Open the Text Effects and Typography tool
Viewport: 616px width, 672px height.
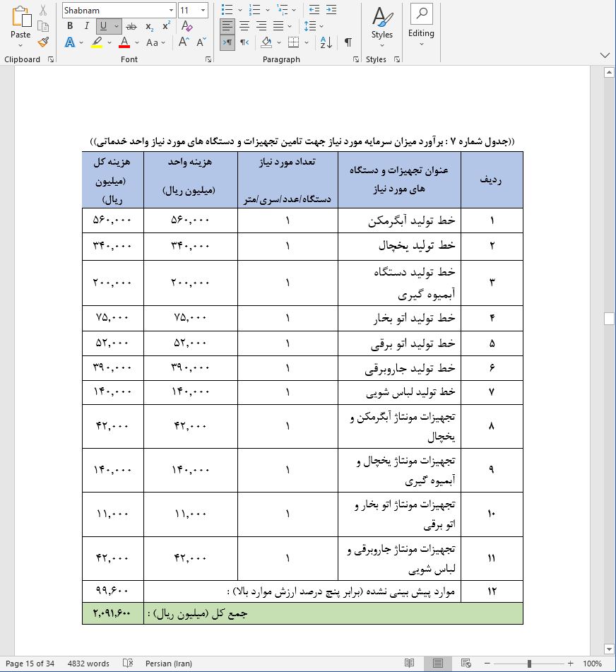[69, 42]
